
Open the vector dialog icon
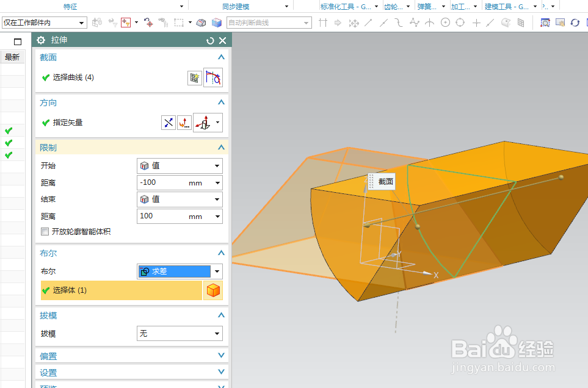coord(184,123)
